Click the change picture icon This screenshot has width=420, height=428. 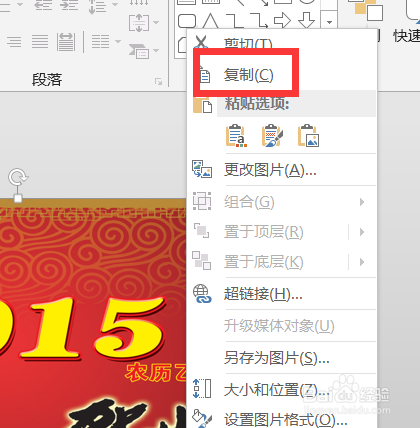[202, 169]
